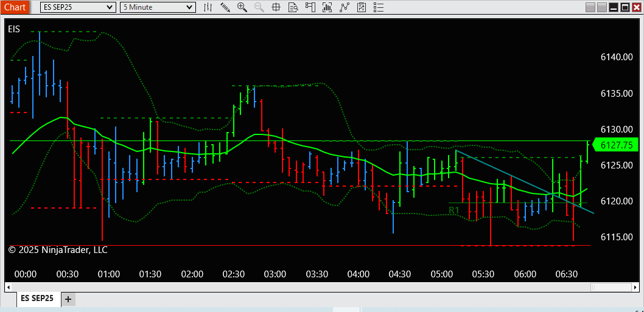
Task: Activate the zoom in magnifier
Action: pos(242,7)
